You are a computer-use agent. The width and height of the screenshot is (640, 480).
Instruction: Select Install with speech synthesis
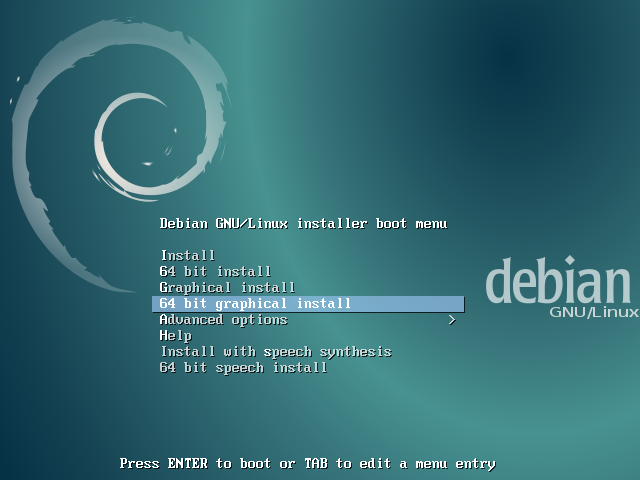coord(275,352)
